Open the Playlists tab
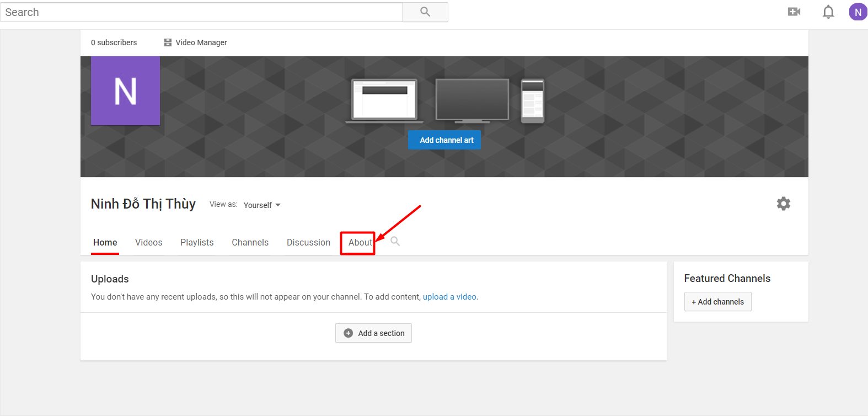 (197, 242)
